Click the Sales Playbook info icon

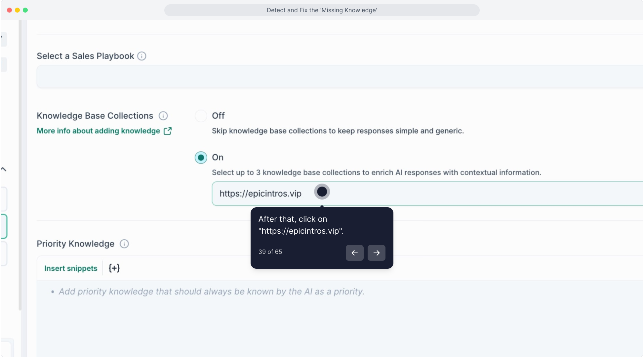point(142,56)
